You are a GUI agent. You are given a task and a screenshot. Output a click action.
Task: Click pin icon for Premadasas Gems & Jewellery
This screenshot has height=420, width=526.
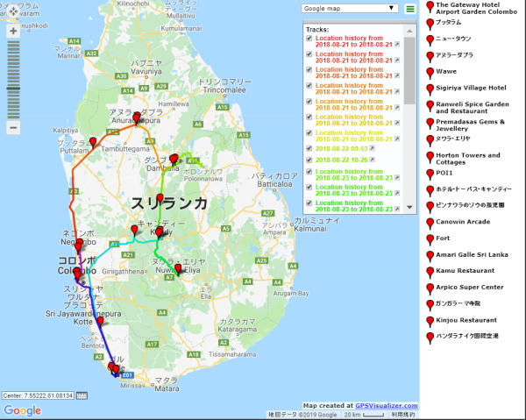point(430,125)
